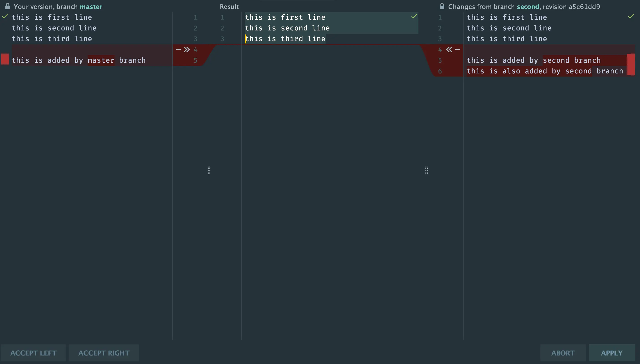
Task: Click the green checkmark in the Result pane
Action: point(414,17)
